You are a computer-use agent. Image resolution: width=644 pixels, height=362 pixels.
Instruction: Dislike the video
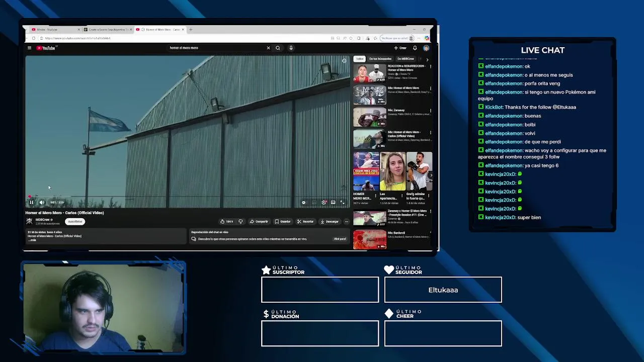pos(240,221)
